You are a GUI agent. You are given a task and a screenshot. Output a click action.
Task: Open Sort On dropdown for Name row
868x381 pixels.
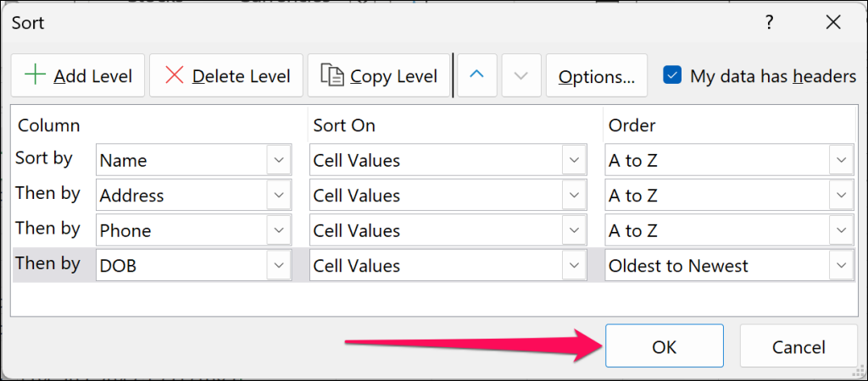(x=574, y=160)
